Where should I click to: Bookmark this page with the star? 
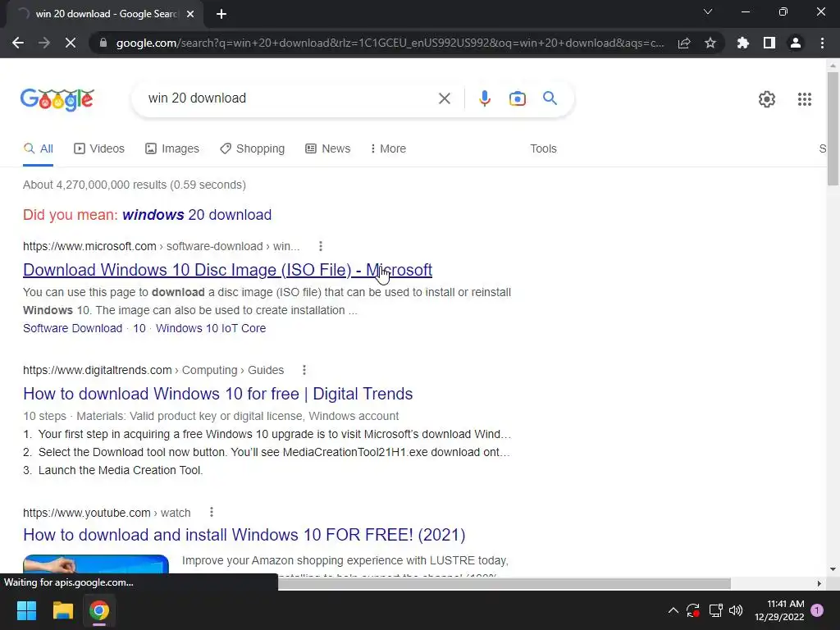point(710,43)
